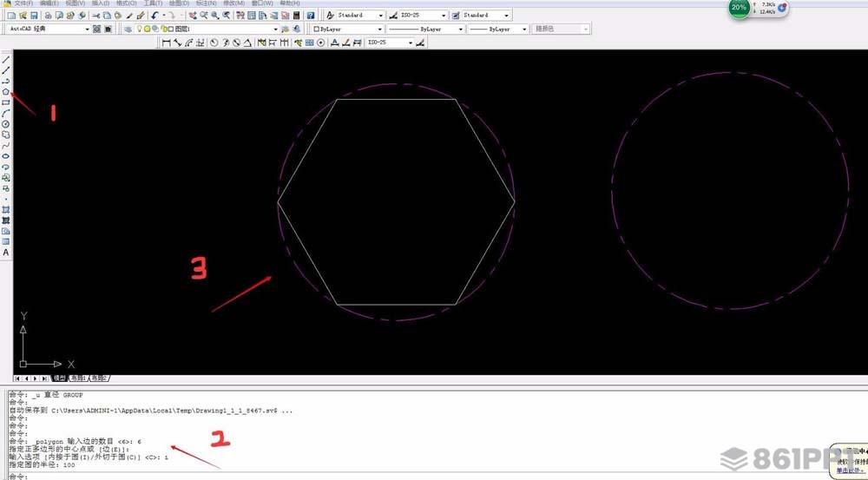Viewport: 868px width, 480px height.
Task: Toggle layer on/off lightbulb icon
Action: (x=140, y=29)
